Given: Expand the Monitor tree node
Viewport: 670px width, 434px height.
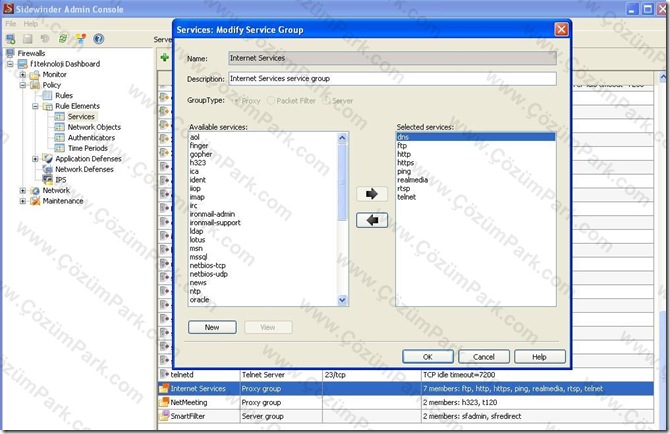Looking at the screenshot, I should click(x=23, y=74).
